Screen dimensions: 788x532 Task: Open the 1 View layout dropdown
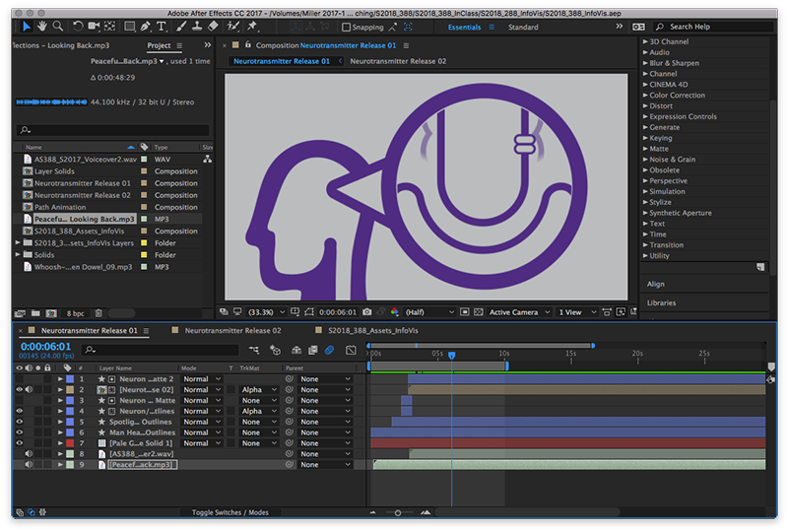(577, 312)
